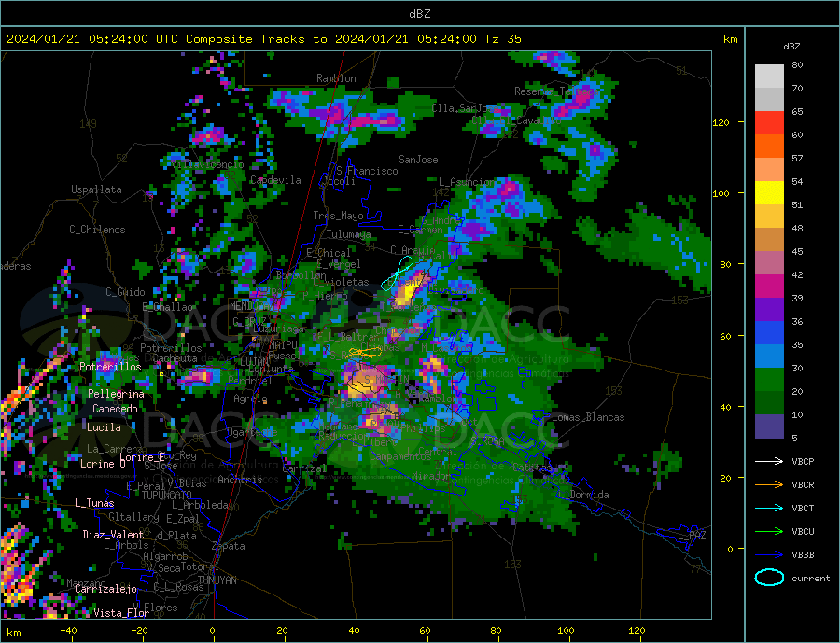Pick the gray swatch between 70 and 65
Image resolution: width=840 pixels, height=643 pixels.
tap(769, 100)
